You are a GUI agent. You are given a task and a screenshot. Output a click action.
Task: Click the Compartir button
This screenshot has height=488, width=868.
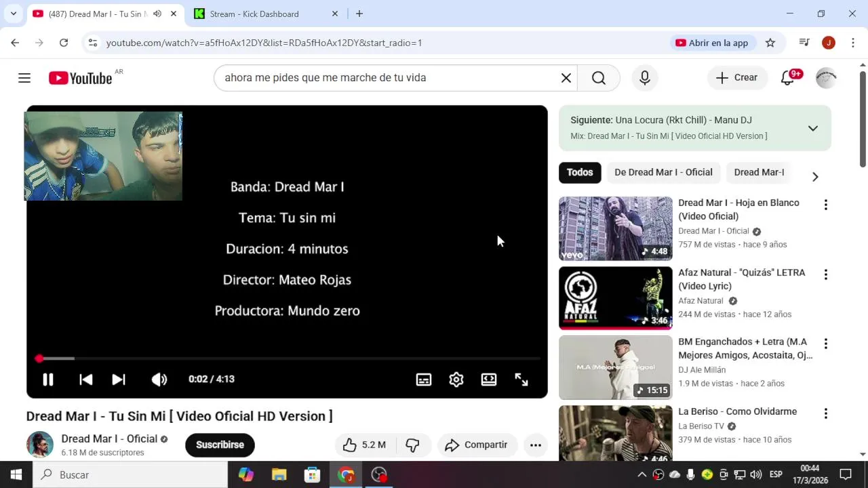pos(477,445)
